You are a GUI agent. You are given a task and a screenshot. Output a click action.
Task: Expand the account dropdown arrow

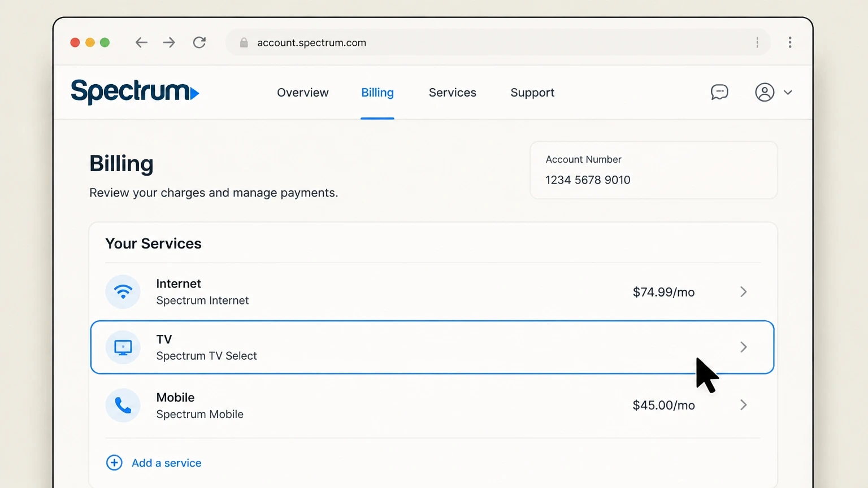tap(788, 93)
